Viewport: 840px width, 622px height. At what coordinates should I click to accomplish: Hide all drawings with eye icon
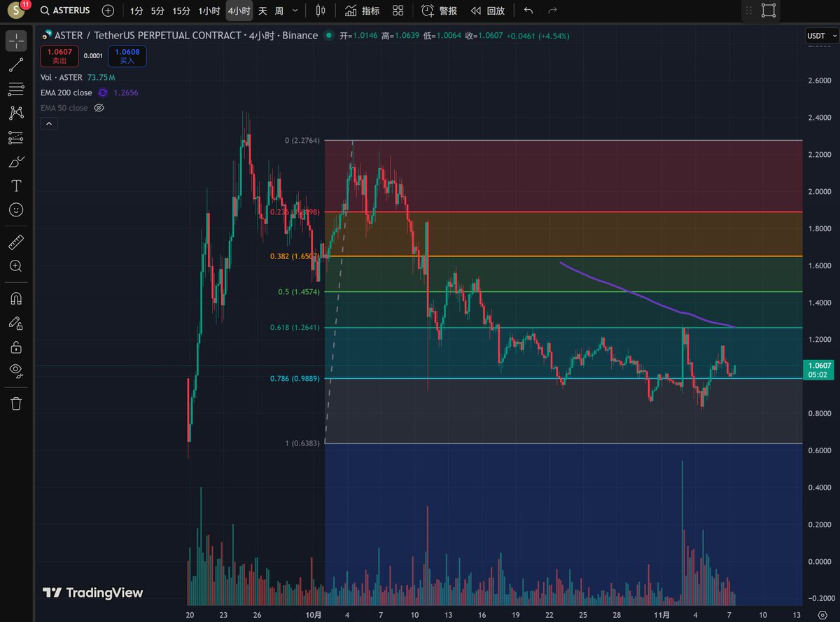click(x=16, y=371)
